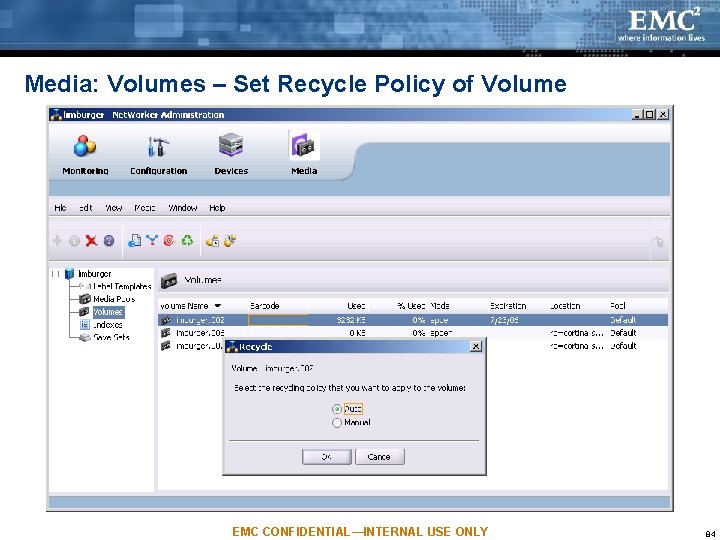Viewport: 720px width, 540px height.
Task: Click the red X Delete toolbar icon
Action: click(x=91, y=240)
